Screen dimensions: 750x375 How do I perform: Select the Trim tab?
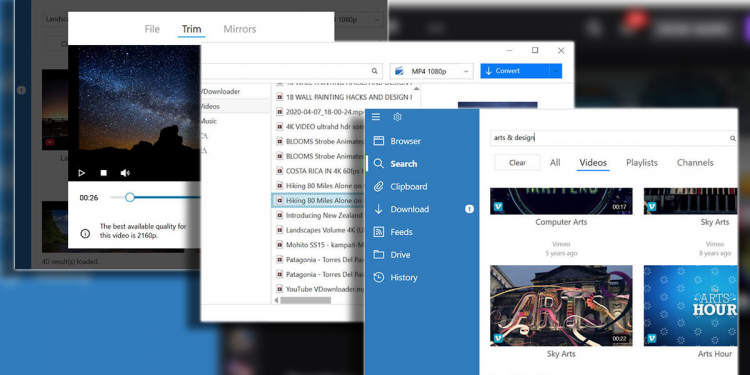point(191,29)
